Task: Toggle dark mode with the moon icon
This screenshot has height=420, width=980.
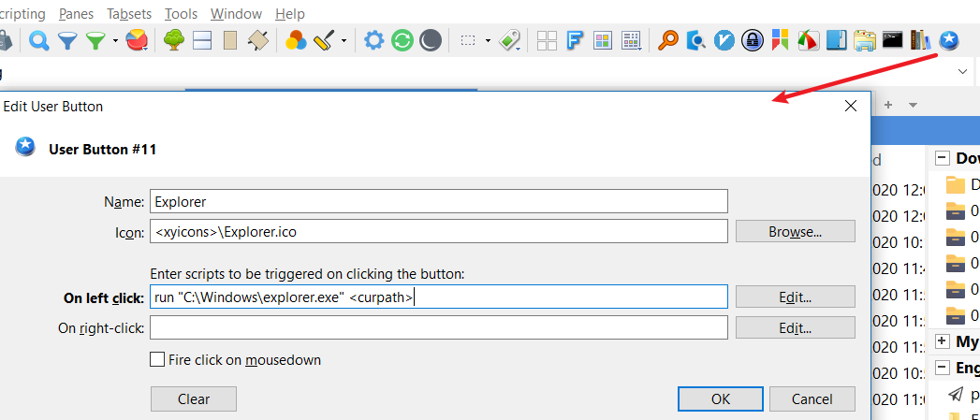Action: [x=430, y=40]
